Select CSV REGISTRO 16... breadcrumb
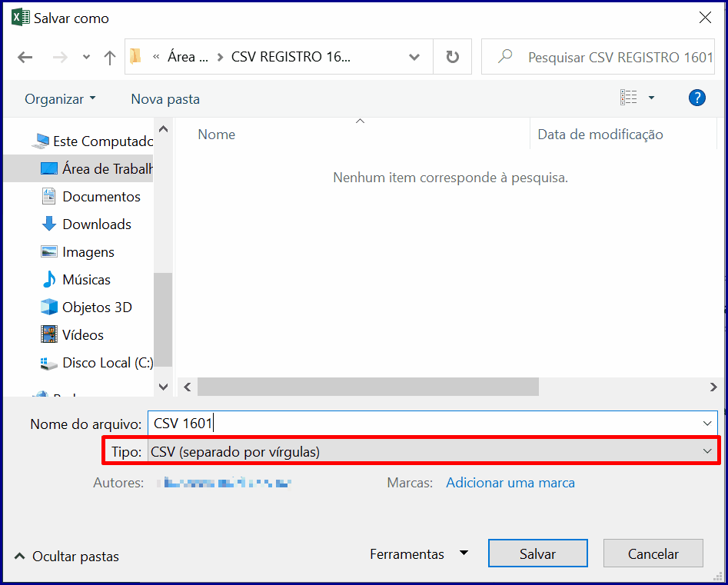This screenshot has width=728, height=585. tap(291, 57)
